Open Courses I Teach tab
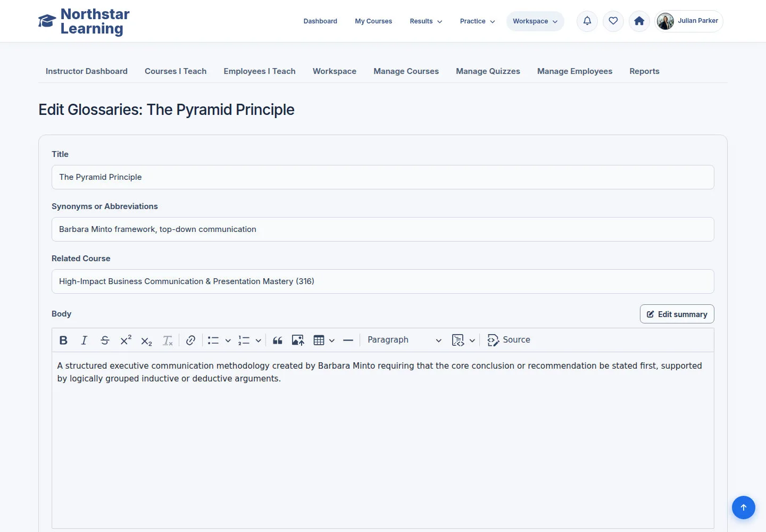The width and height of the screenshot is (766, 532). 176,71
